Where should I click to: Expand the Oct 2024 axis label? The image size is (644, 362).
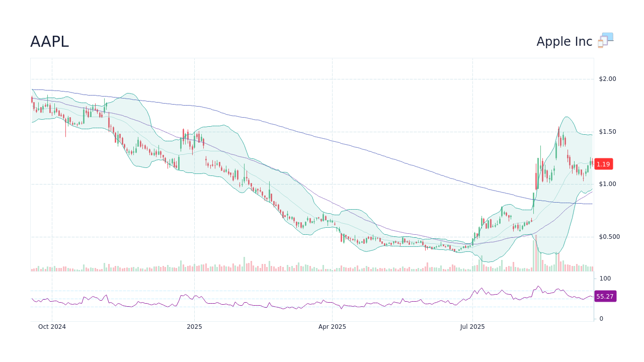tap(52, 326)
